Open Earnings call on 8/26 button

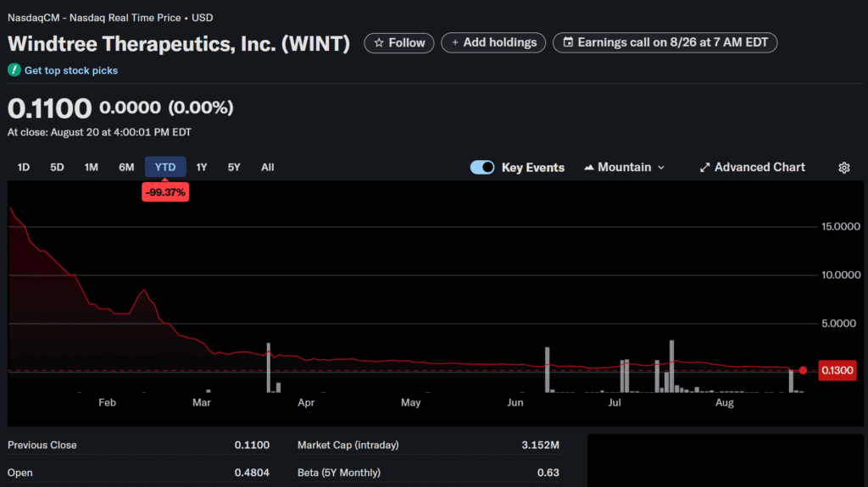665,42
